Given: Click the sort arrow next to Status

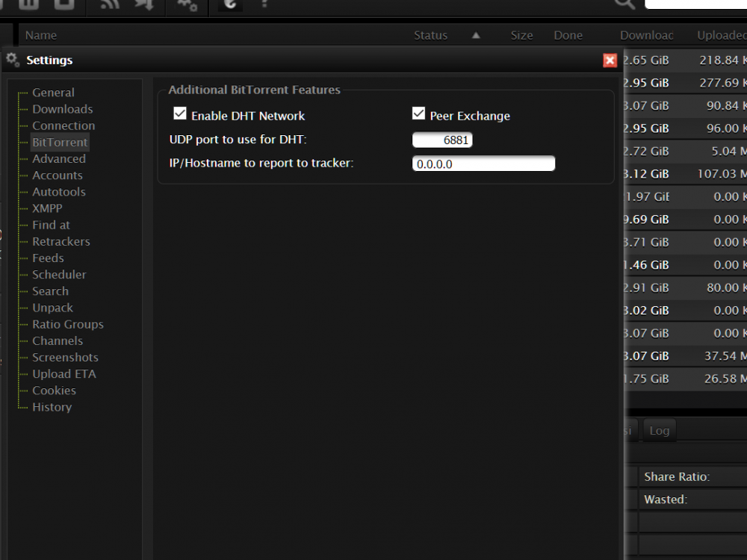Looking at the screenshot, I should (476, 35).
